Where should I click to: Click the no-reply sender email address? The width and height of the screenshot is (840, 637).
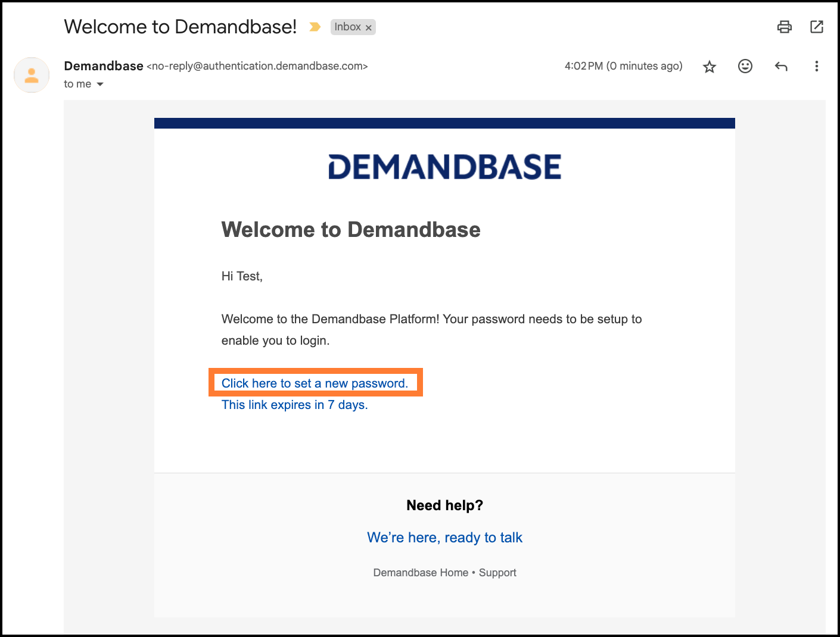[x=257, y=66]
